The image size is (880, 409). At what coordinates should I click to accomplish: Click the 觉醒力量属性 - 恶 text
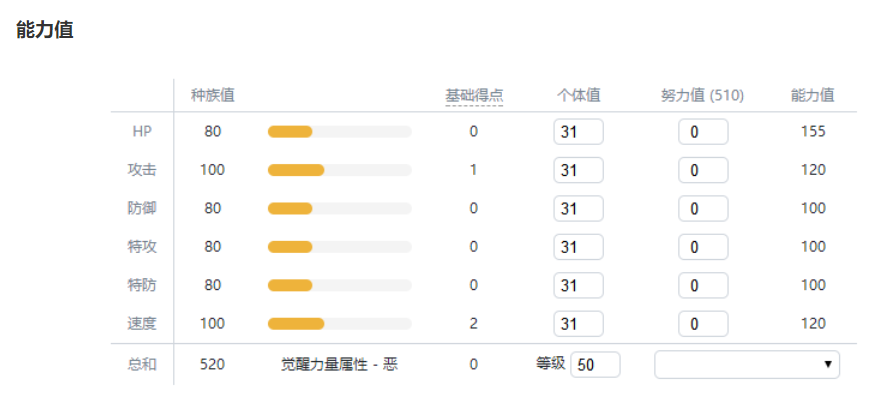[339, 365]
